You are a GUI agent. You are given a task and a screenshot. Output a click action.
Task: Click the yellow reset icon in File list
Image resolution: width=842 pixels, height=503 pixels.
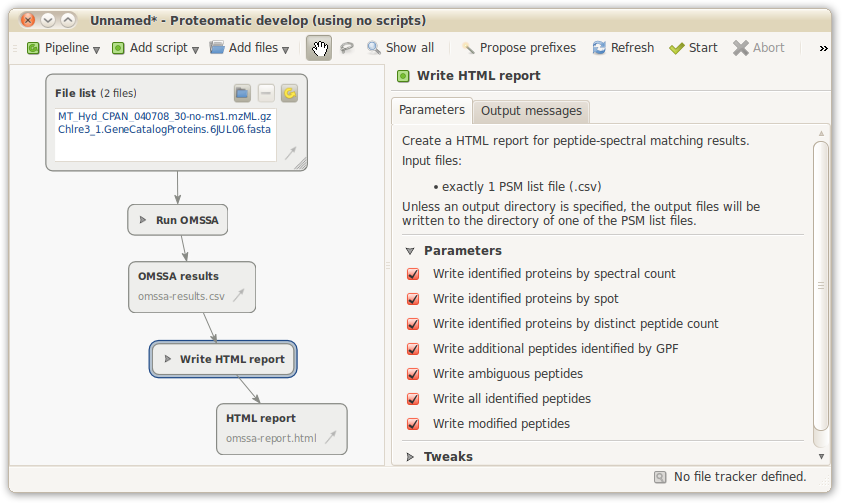coord(289,93)
